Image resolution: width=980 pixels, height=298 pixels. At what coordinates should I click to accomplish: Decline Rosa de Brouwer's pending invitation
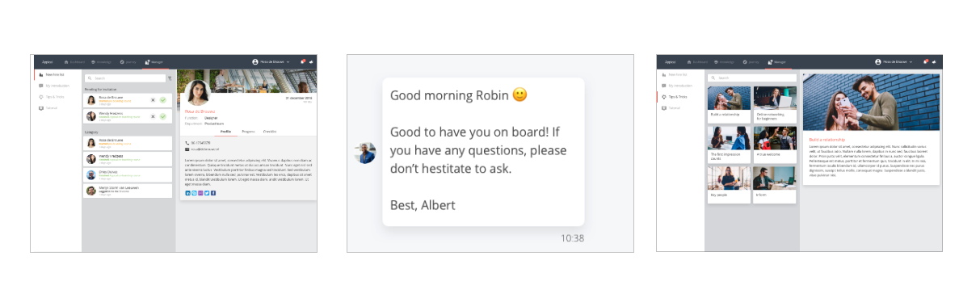153,100
